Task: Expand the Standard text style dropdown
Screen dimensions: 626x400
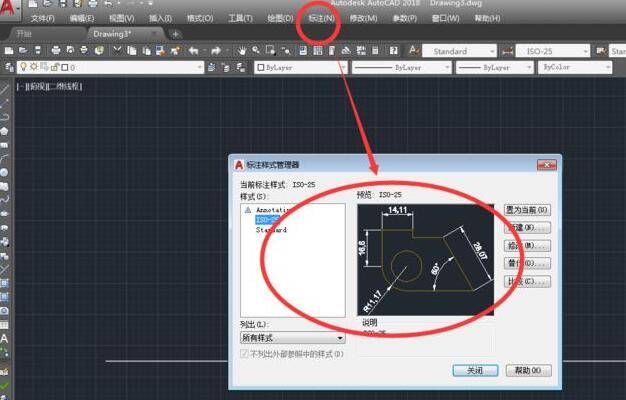Action: coord(459,51)
